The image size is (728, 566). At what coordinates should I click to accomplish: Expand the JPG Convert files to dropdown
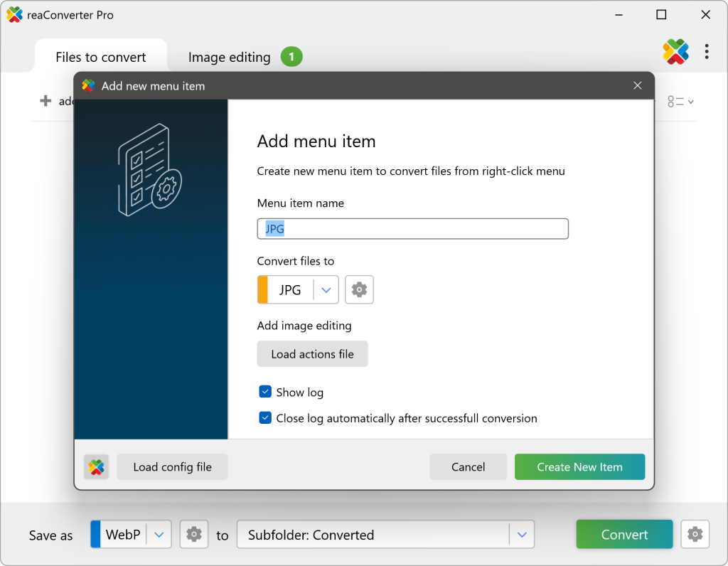tap(326, 290)
